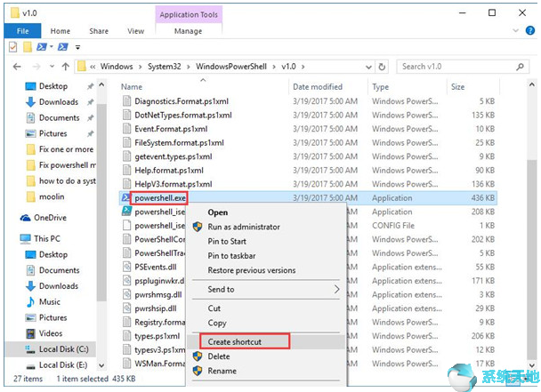This screenshot has height=392, width=541.
Task: Choose Cut from the context menu
Action: click(214, 308)
